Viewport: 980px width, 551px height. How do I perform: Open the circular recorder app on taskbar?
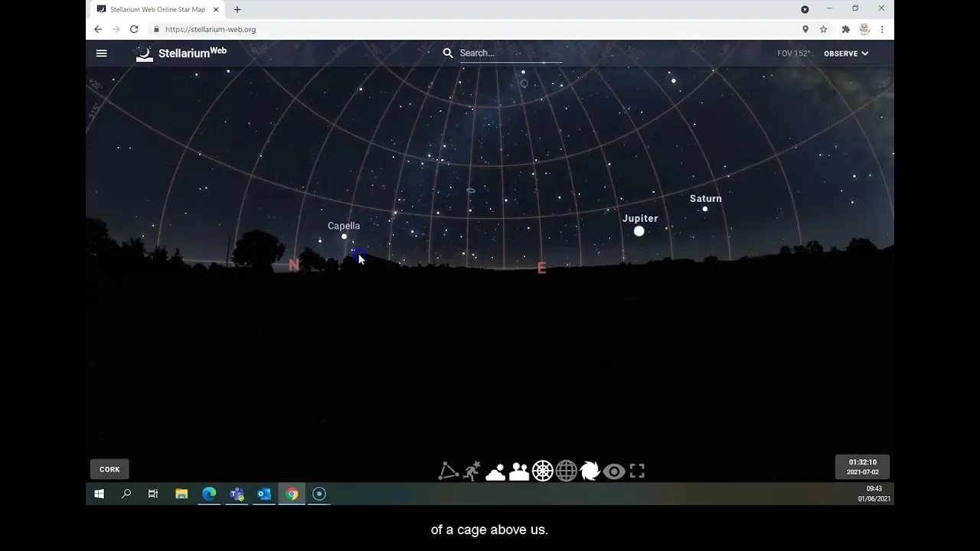coord(319,494)
